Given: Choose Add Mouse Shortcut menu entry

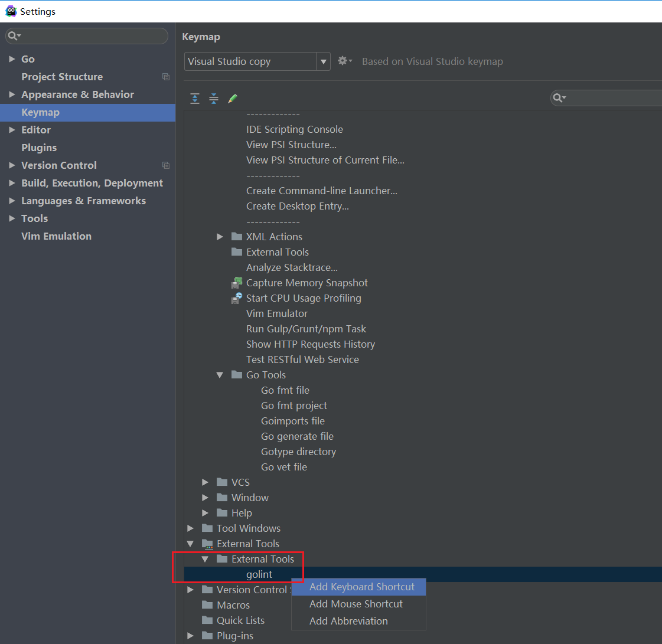Looking at the screenshot, I should pos(356,604).
